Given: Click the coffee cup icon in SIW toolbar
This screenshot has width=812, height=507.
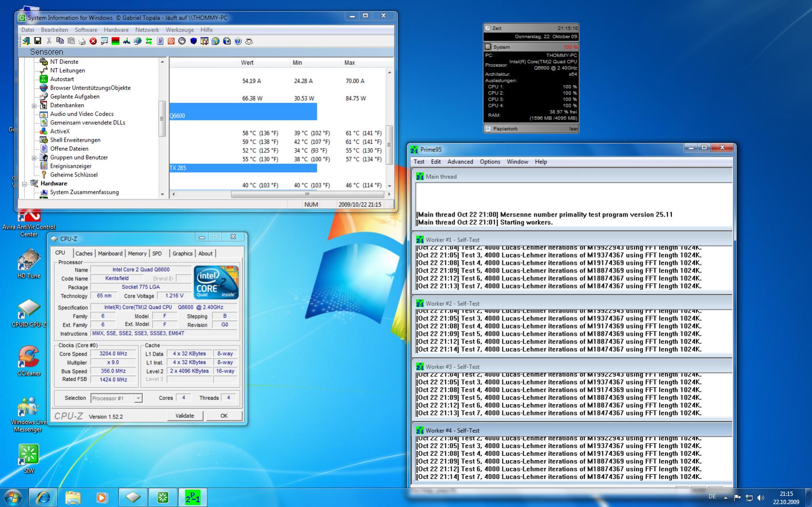Looking at the screenshot, I should (249, 41).
